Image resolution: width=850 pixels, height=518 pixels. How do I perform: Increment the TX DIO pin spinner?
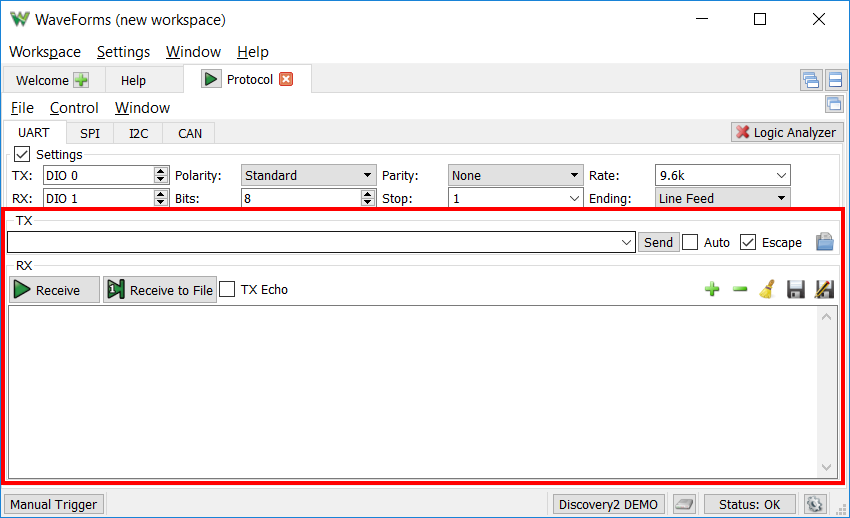tap(160, 171)
